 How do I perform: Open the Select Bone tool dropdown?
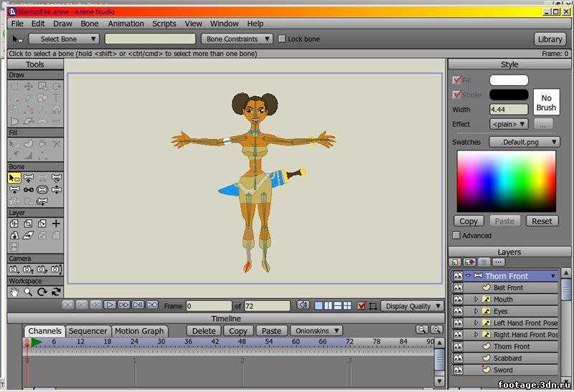pos(64,39)
